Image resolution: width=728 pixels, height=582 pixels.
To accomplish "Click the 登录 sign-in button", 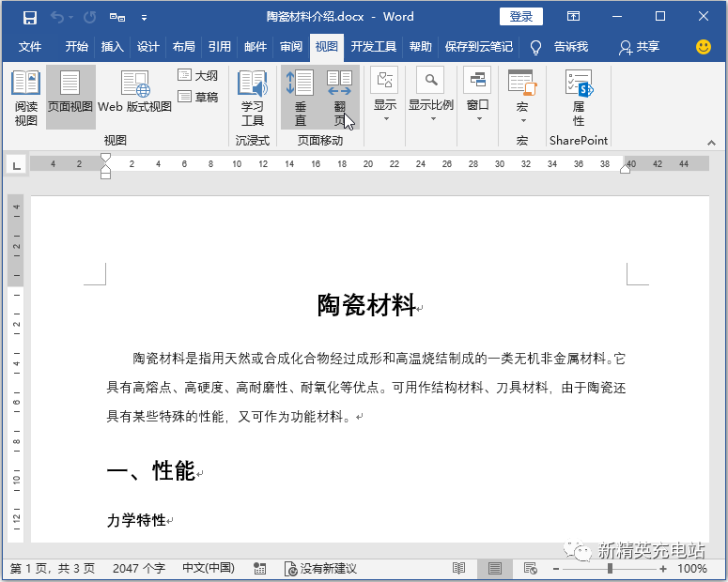I will click(521, 17).
